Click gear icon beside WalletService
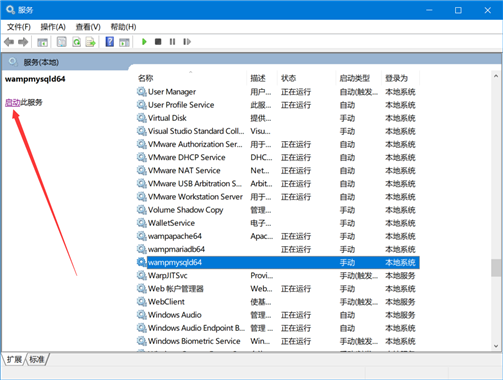Viewport: 503px width, 380px height. click(x=142, y=223)
